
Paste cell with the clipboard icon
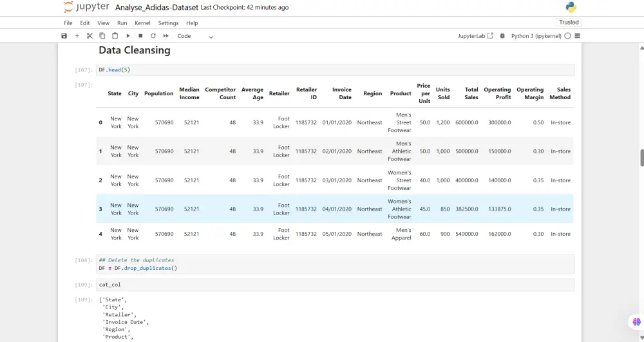[115, 35]
